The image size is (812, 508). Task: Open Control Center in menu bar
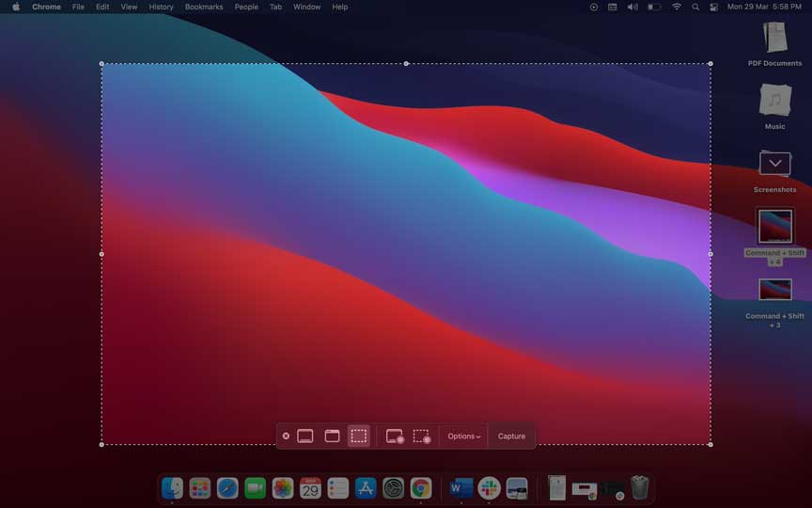click(713, 7)
